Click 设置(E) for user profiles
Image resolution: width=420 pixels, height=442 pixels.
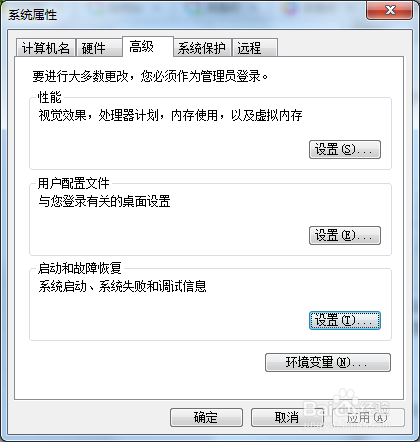click(345, 236)
